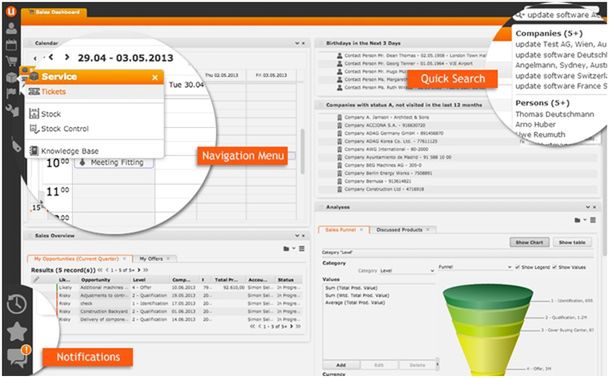Open the Meeting Fitting calendar appointment

pyautogui.click(x=113, y=162)
